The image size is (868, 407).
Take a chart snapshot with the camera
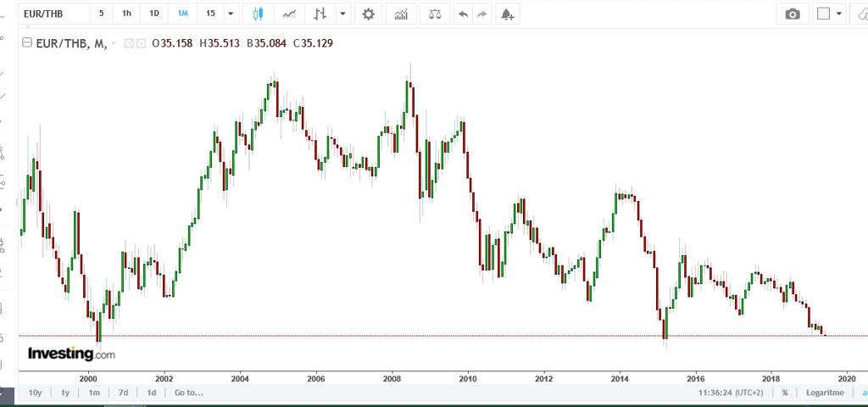[x=793, y=14]
